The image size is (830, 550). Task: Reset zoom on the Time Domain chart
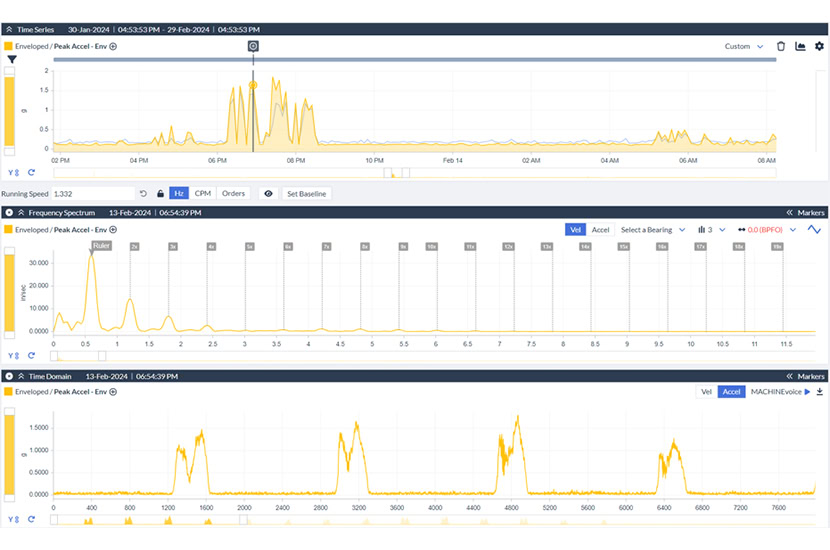coord(31,520)
